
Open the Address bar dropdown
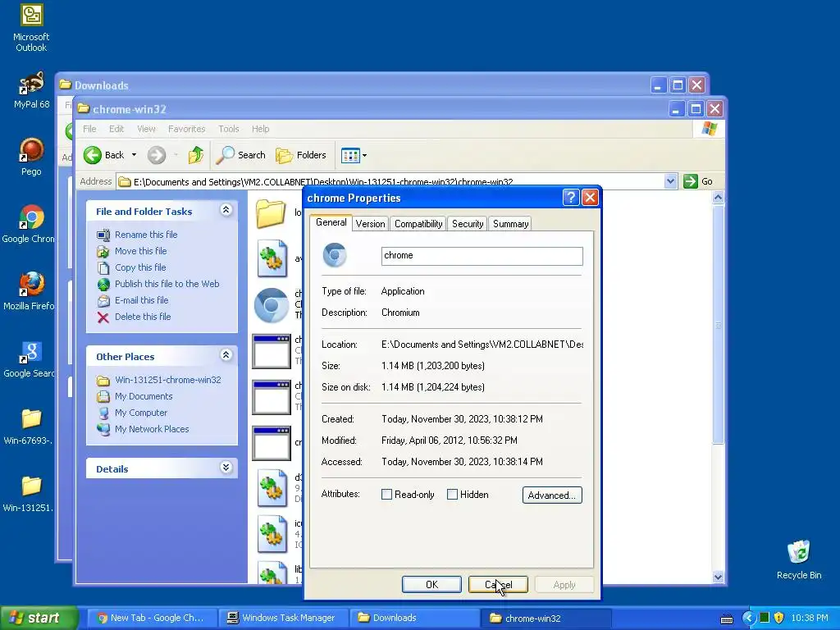[x=670, y=181]
